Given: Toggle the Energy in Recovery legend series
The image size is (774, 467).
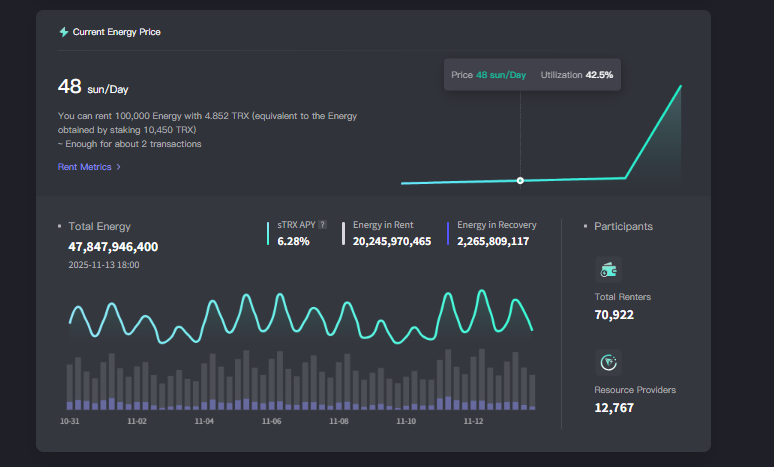Looking at the screenshot, I should 496,225.
